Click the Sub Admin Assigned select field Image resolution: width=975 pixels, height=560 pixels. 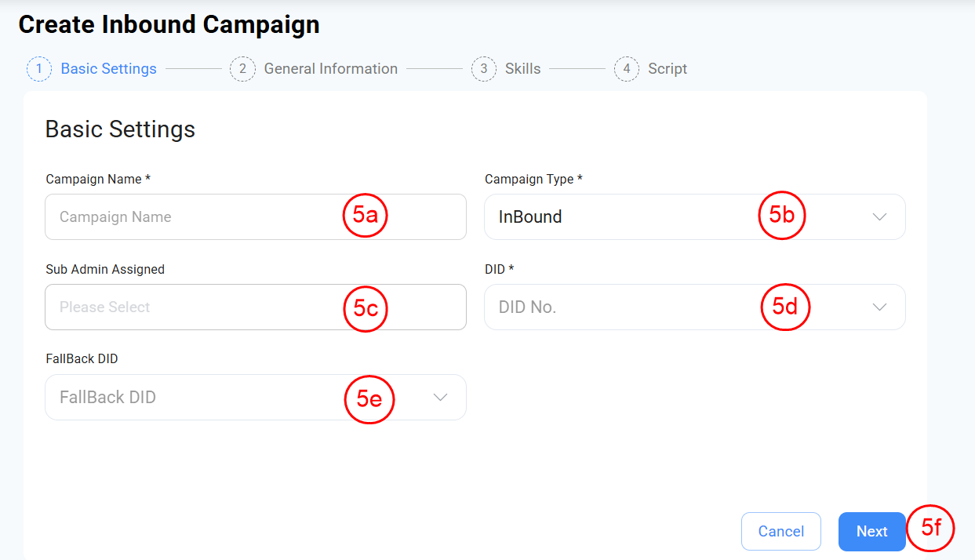click(x=188, y=307)
